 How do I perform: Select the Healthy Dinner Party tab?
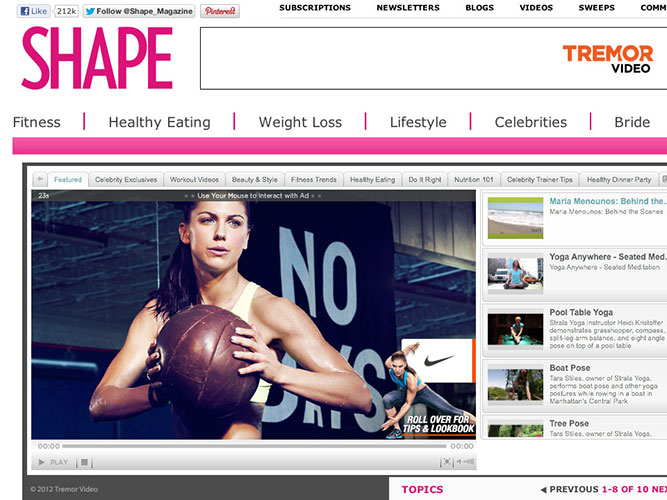(x=619, y=180)
